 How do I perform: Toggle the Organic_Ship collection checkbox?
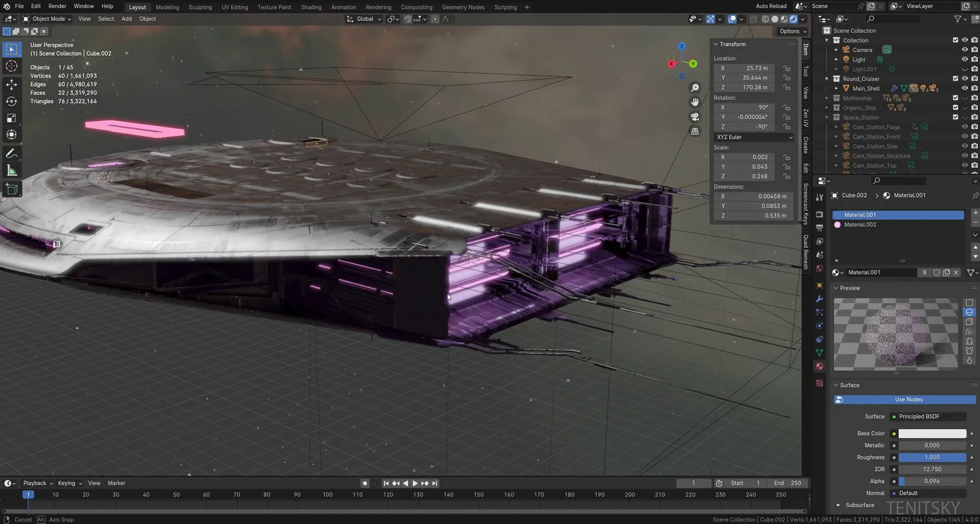click(x=956, y=108)
